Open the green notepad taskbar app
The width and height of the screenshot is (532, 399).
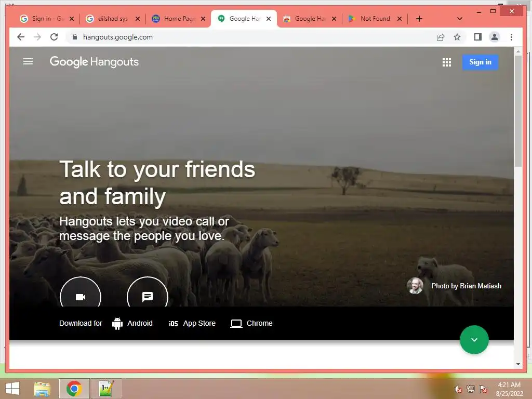coord(106,389)
